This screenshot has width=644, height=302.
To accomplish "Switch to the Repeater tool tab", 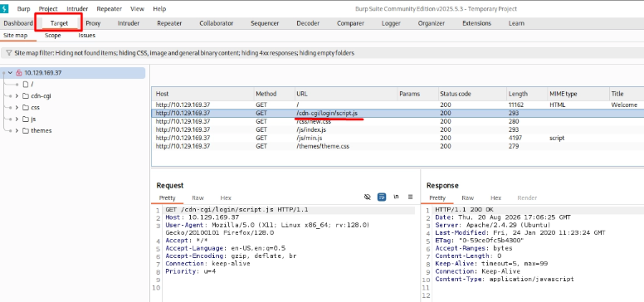I will coord(169,23).
